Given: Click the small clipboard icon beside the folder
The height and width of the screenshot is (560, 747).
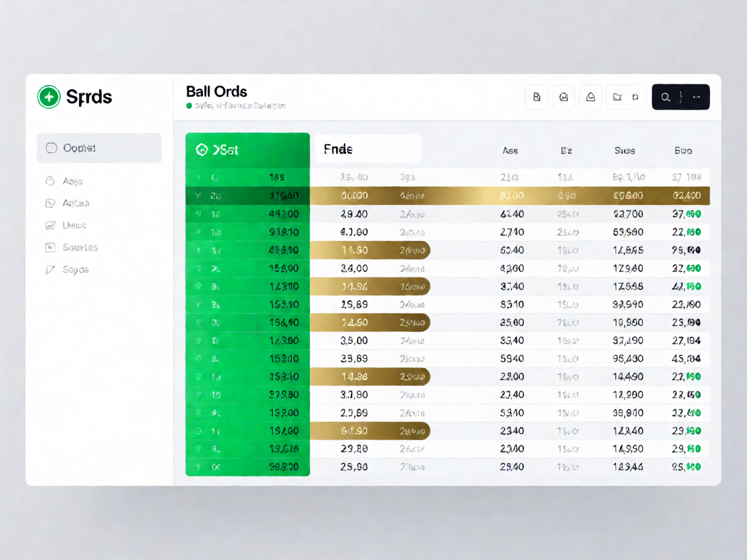Looking at the screenshot, I should pos(635,97).
